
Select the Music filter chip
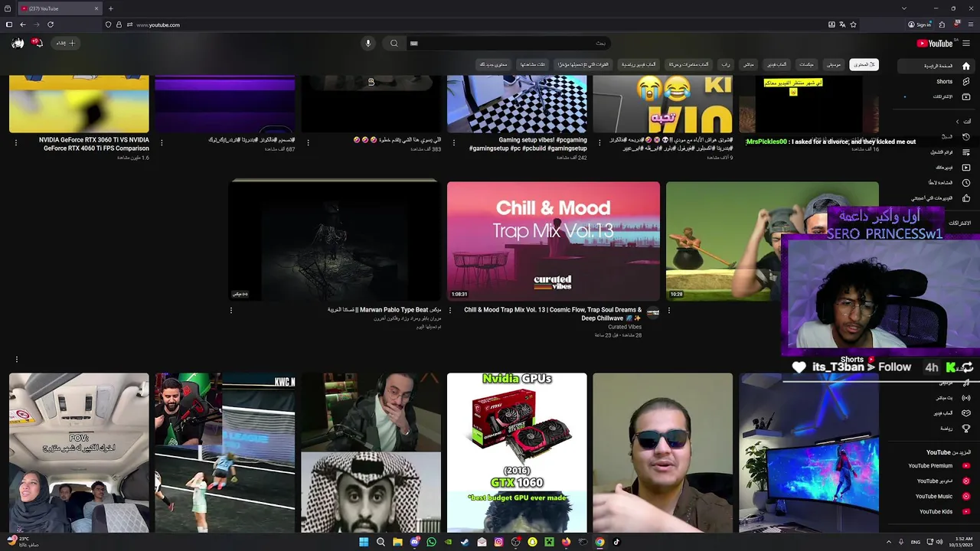[833, 64]
